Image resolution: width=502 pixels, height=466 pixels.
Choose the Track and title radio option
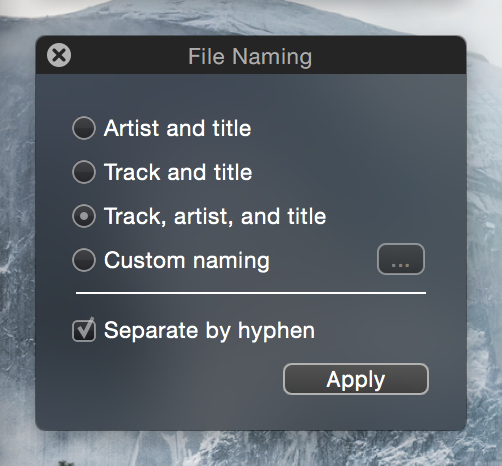click(x=84, y=172)
